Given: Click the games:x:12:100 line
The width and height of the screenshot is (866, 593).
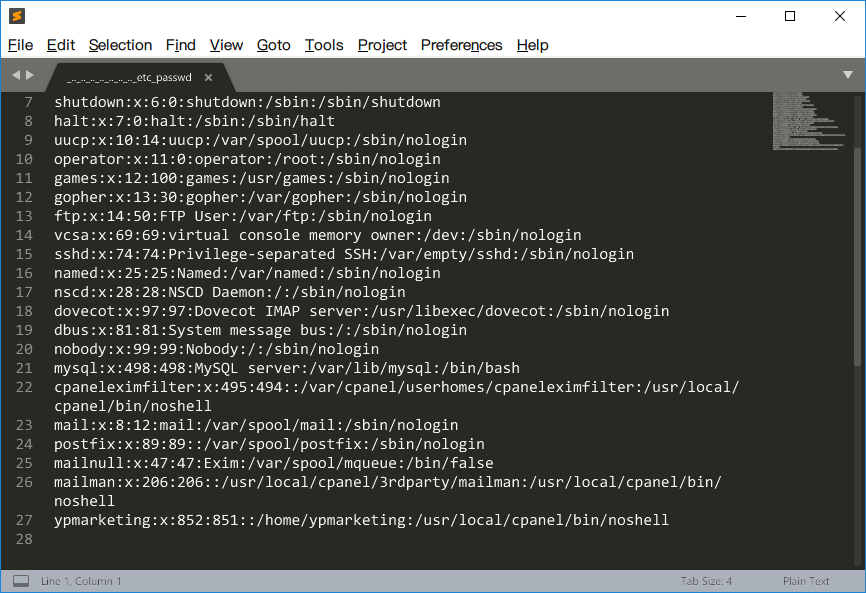Looking at the screenshot, I should 252,178.
